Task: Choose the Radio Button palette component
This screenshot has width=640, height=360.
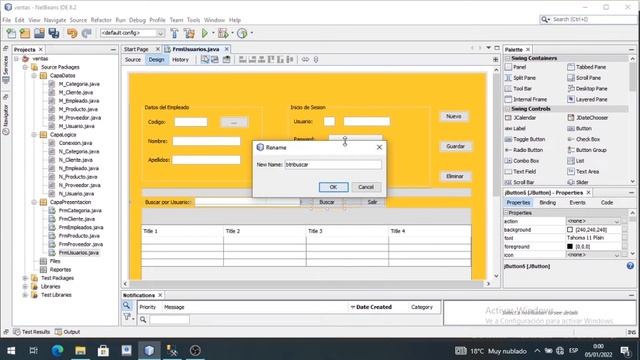Action: tap(524, 150)
